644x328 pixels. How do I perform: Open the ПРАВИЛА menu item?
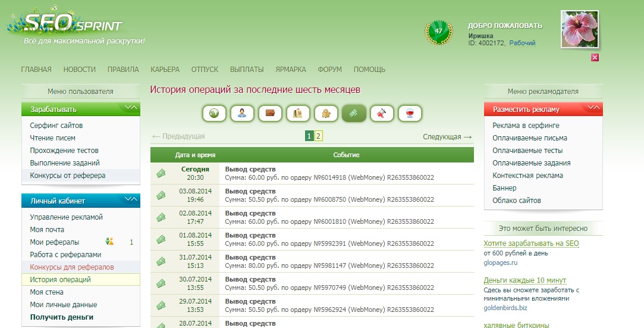click(x=123, y=70)
